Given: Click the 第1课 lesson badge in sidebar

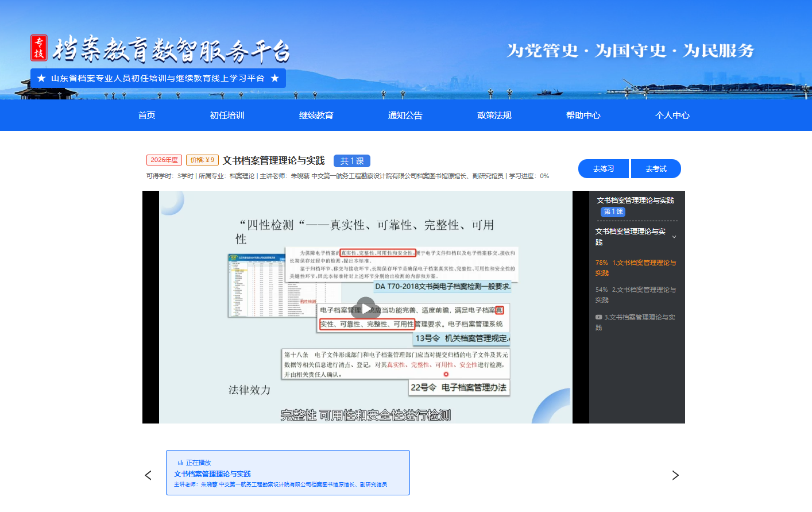Looking at the screenshot, I should 613,211.
